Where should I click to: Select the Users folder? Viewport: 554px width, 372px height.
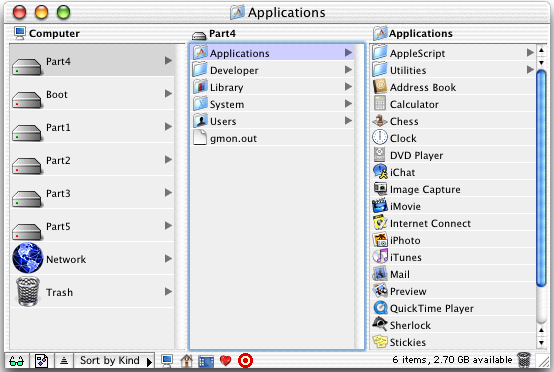click(272, 121)
